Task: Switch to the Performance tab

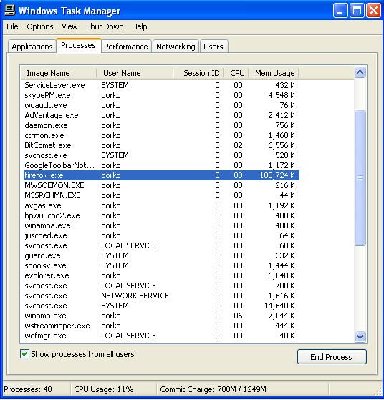Action: [127, 47]
